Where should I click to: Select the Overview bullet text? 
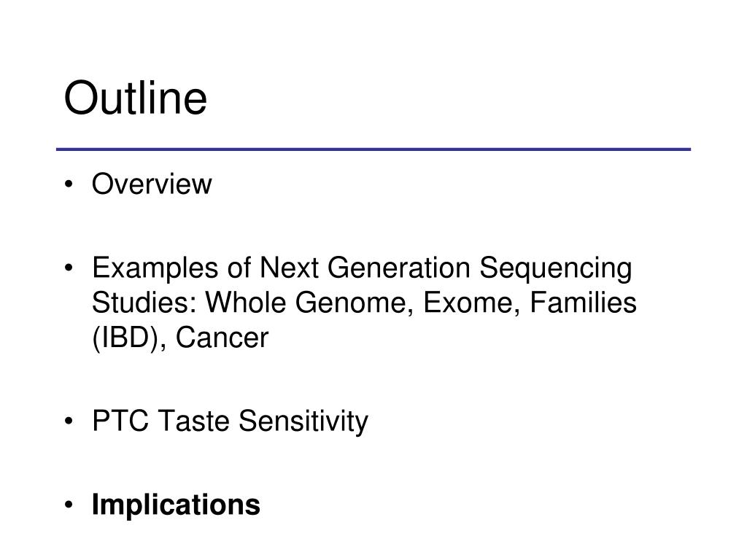(152, 184)
